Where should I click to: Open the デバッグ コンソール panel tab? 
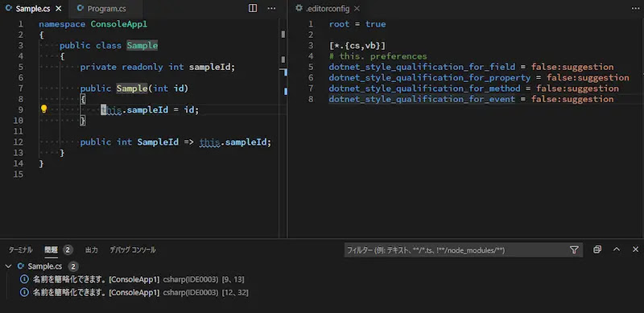click(x=133, y=249)
